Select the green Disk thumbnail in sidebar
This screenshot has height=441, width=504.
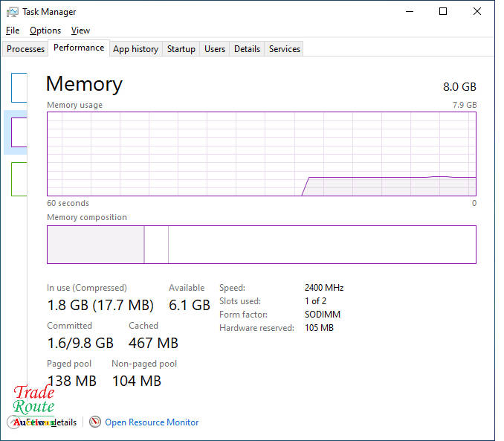tap(19, 178)
